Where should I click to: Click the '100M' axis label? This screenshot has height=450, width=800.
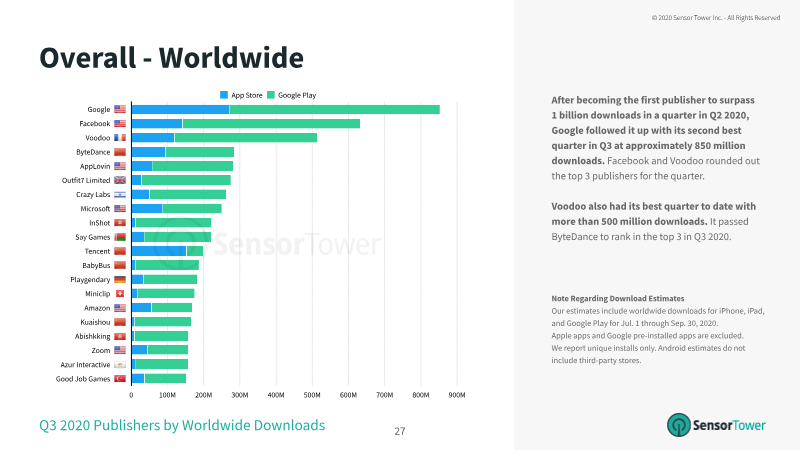point(167,395)
